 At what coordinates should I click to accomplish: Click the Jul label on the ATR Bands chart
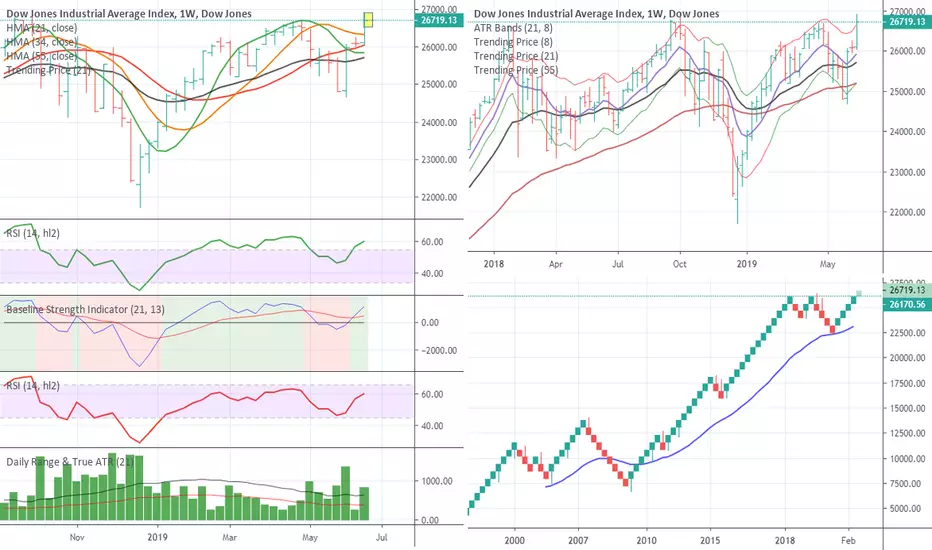click(x=618, y=263)
